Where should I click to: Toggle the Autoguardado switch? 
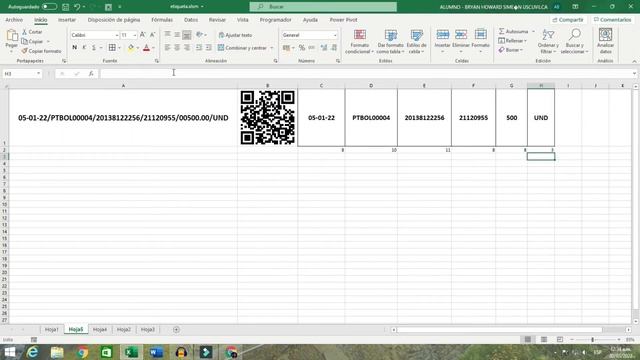point(49,7)
